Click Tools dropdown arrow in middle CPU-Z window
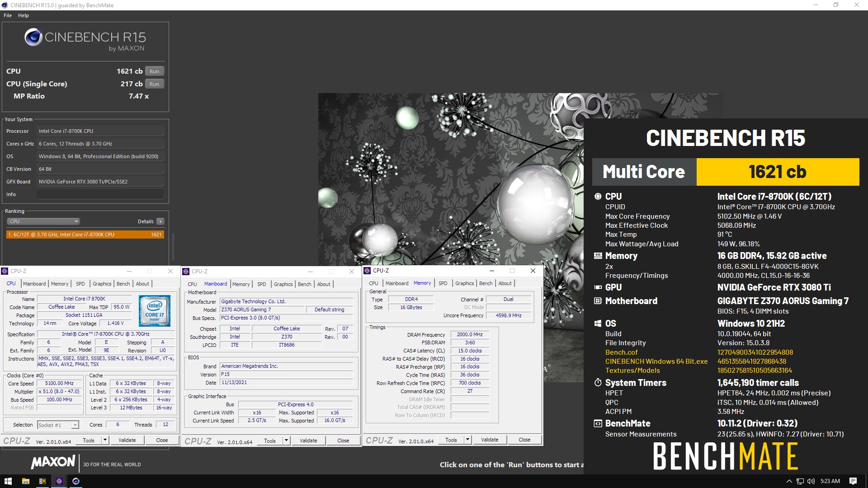 click(286, 441)
